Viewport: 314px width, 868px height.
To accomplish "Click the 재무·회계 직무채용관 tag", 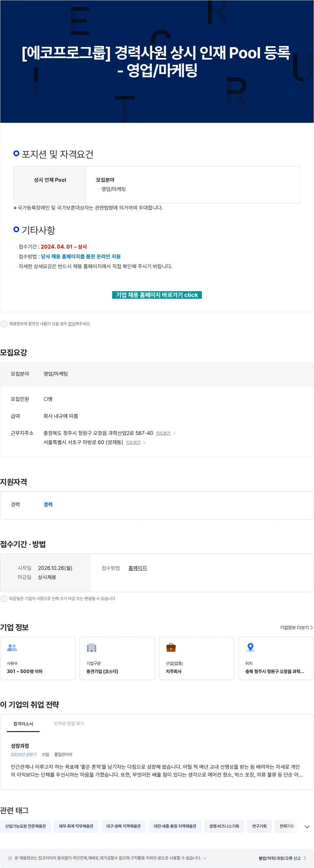I will tap(76, 826).
